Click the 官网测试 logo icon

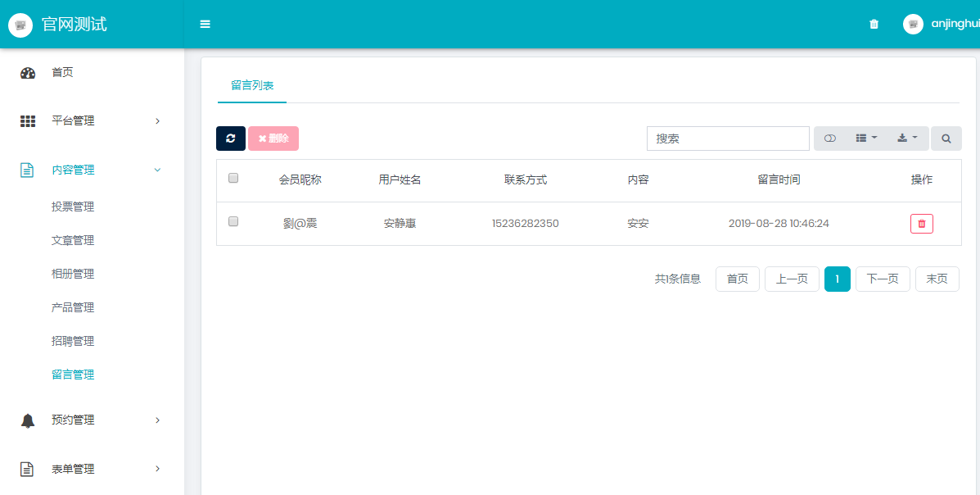(20, 25)
